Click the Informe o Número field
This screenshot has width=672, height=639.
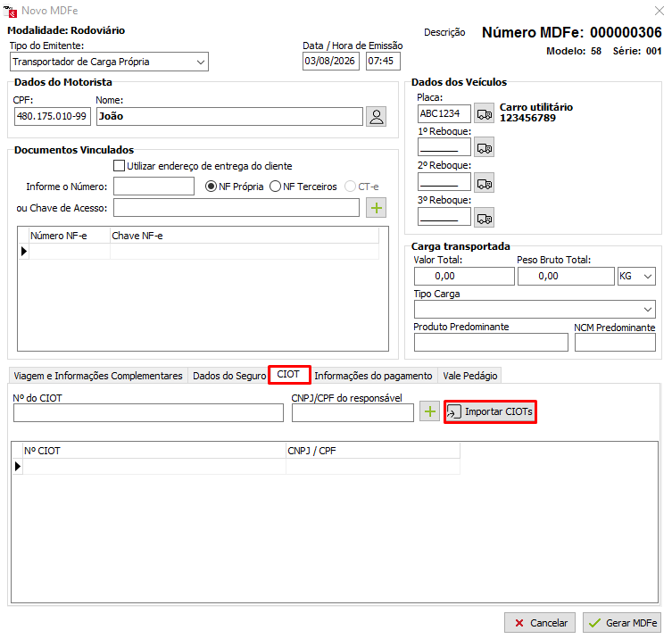153,187
